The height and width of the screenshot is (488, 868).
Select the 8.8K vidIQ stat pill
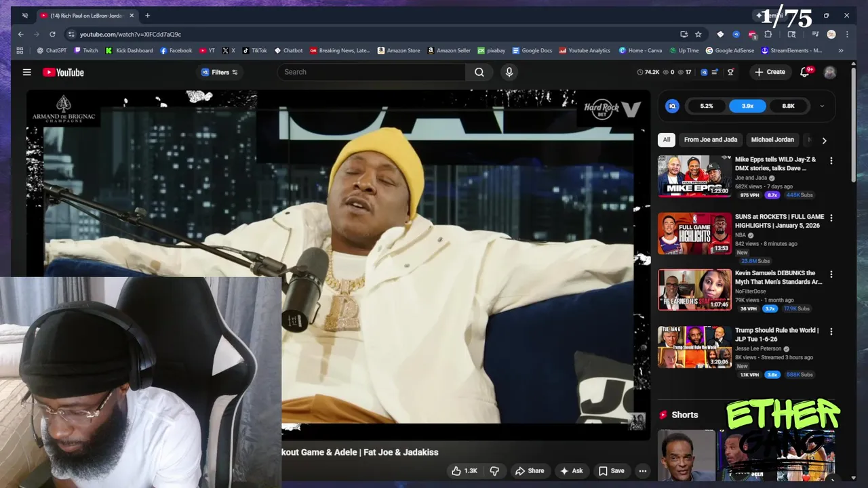(788, 106)
